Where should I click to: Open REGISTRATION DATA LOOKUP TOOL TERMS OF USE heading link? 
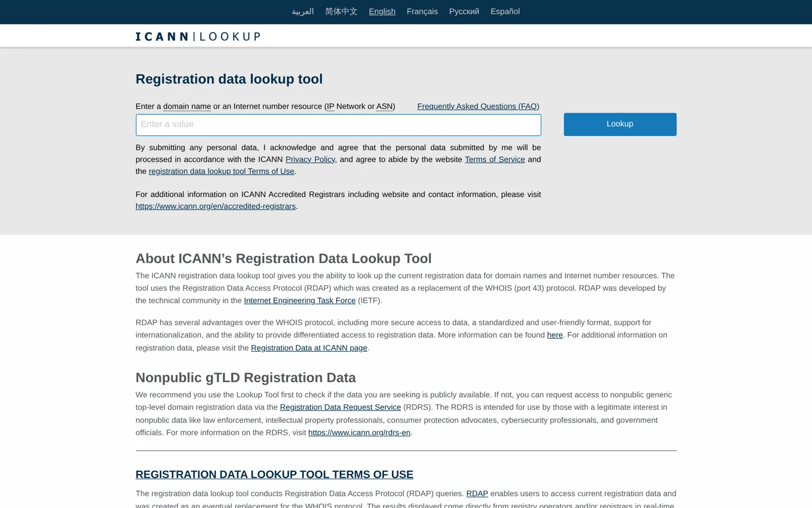tap(275, 474)
